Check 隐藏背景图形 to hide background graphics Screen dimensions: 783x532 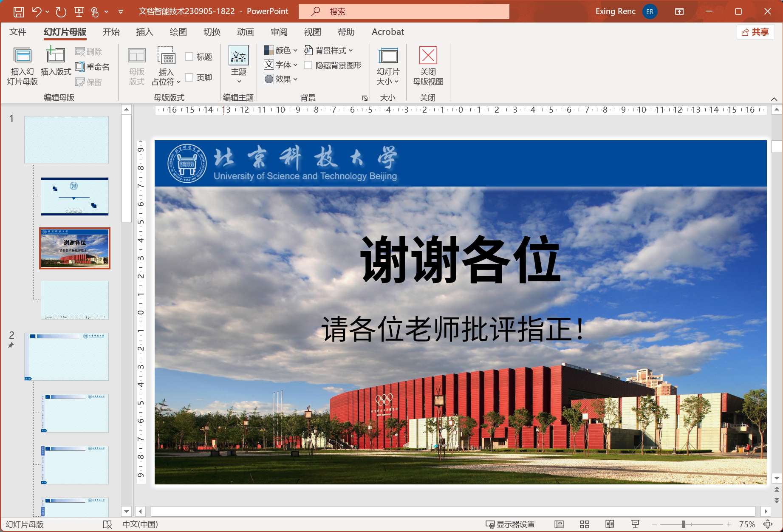308,65
